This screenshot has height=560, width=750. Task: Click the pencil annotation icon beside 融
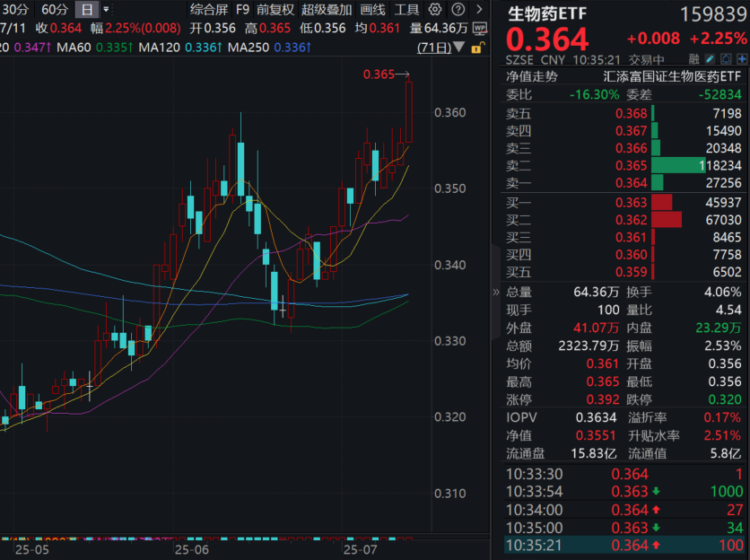710,58
